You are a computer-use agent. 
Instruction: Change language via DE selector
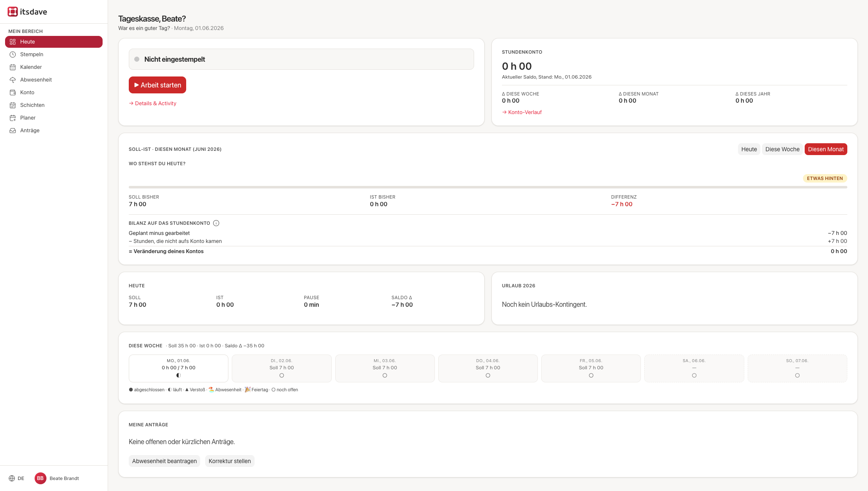16,478
